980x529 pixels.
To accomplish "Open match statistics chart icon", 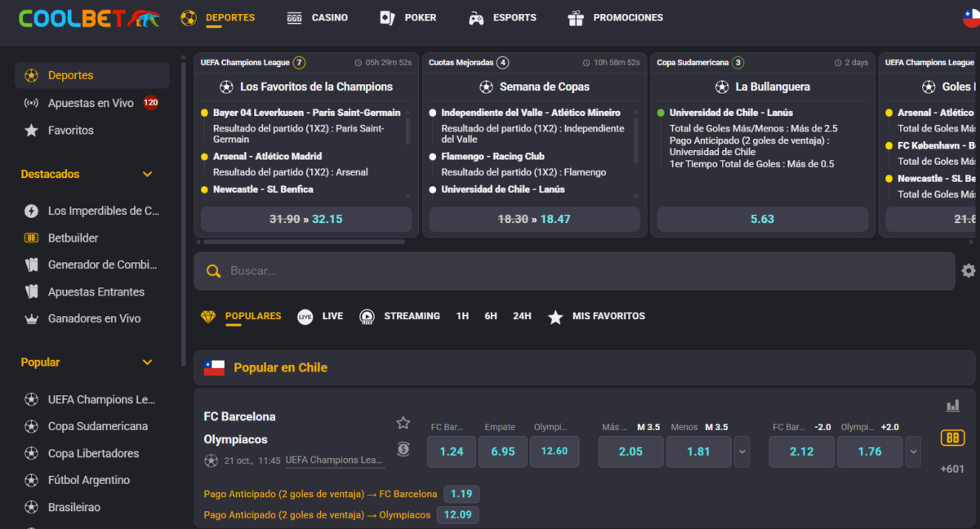I will [952, 406].
